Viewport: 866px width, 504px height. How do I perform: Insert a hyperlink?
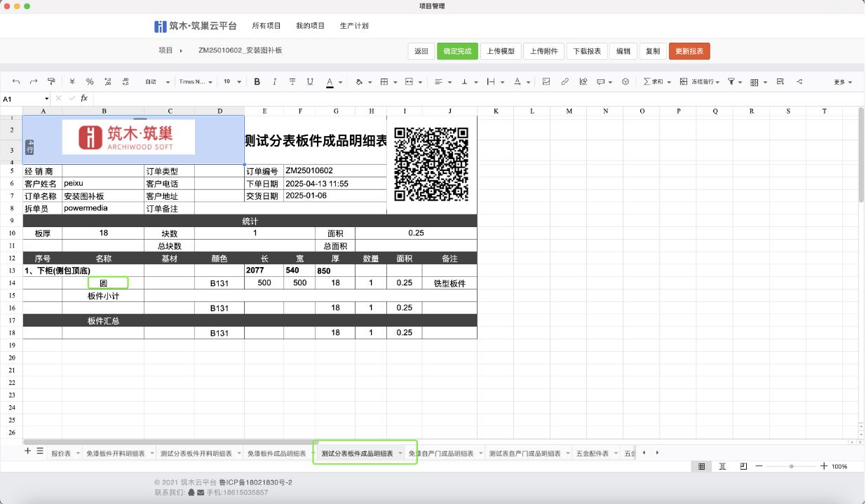coord(564,81)
